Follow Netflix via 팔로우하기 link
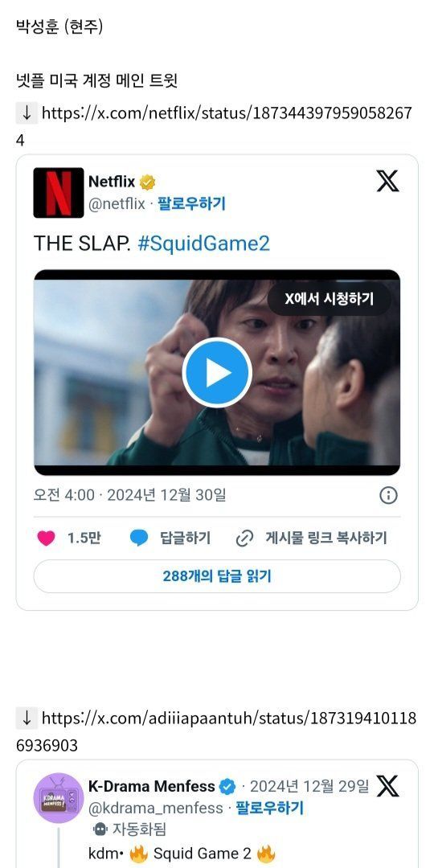 click(191, 203)
